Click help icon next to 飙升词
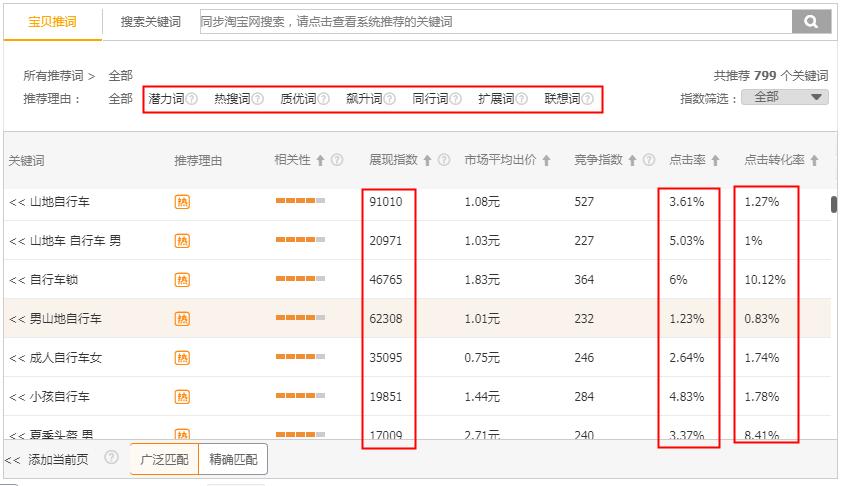 coord(390,99)
